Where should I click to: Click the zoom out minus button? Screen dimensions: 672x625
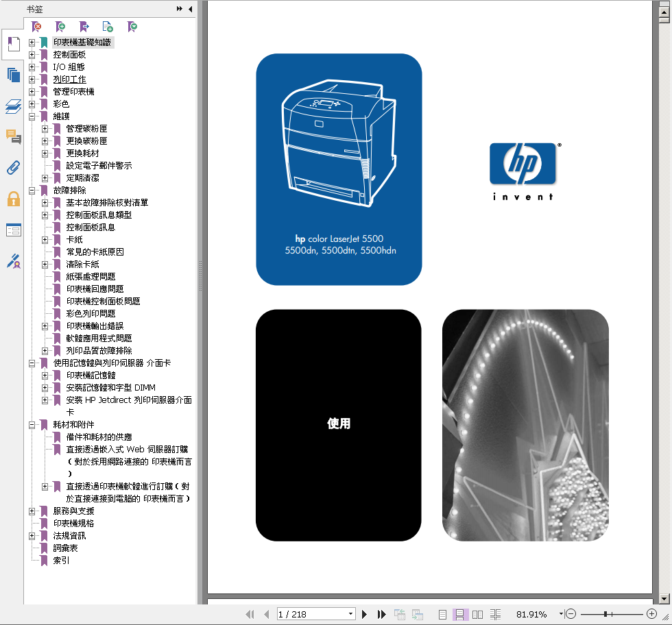571,614
